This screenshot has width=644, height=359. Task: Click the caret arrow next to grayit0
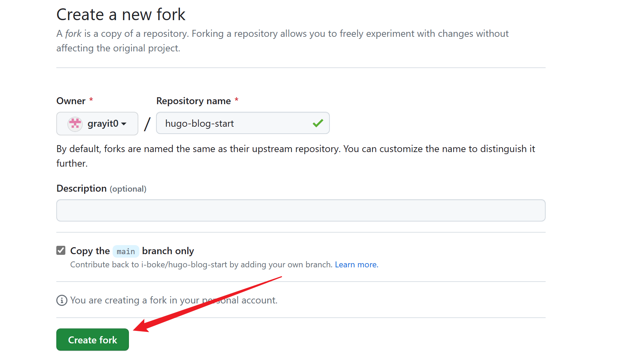point(124,124)
